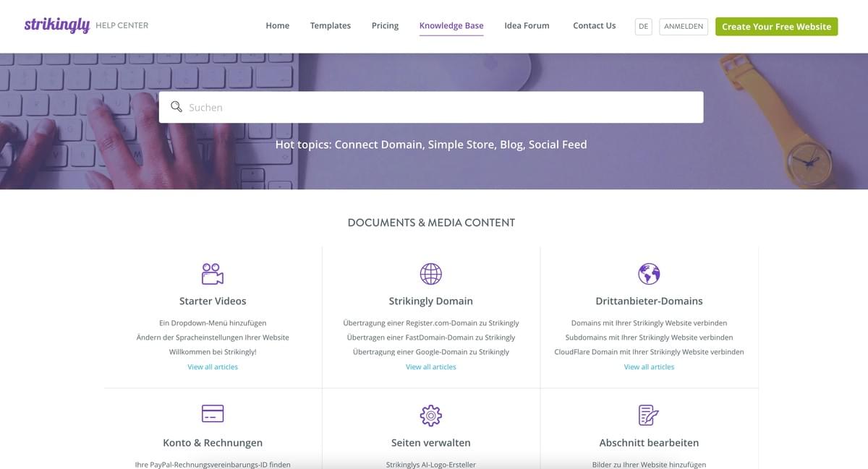Open article Willkommen bei Strikingly!
This screenshot has width=868, height=469.
(x=213, y=352)
